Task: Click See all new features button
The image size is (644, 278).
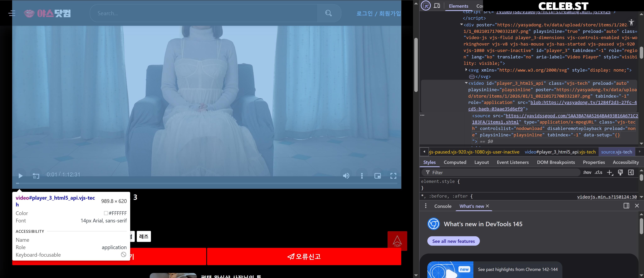Action: coord(453,241)
